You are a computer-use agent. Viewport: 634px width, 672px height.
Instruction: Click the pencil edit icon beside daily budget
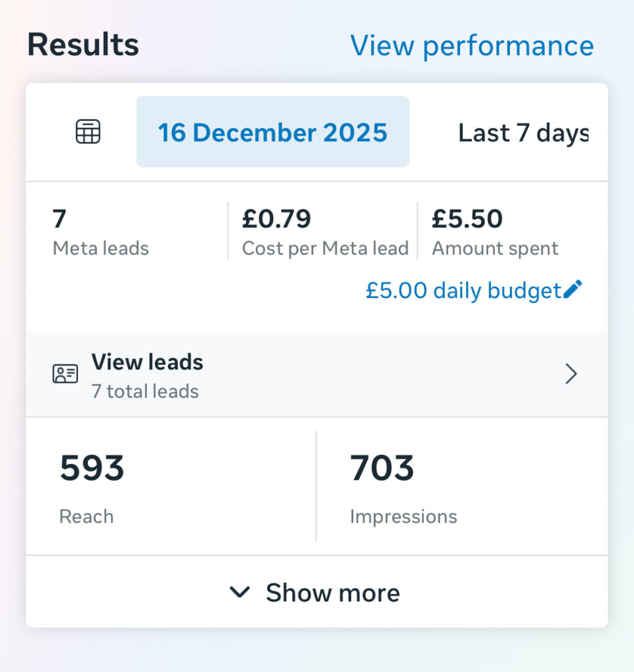click(573, 289)
